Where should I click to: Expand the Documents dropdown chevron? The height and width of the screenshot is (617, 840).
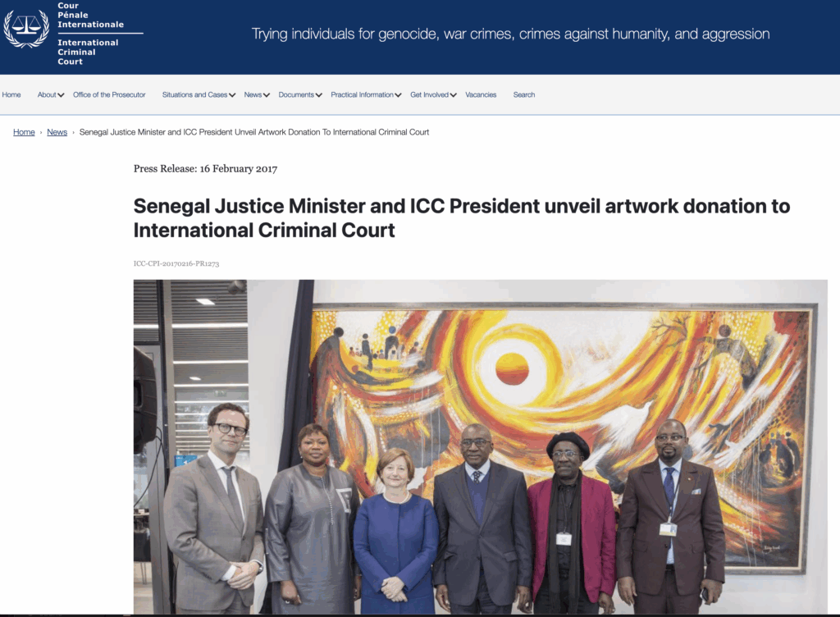point(319,95)
